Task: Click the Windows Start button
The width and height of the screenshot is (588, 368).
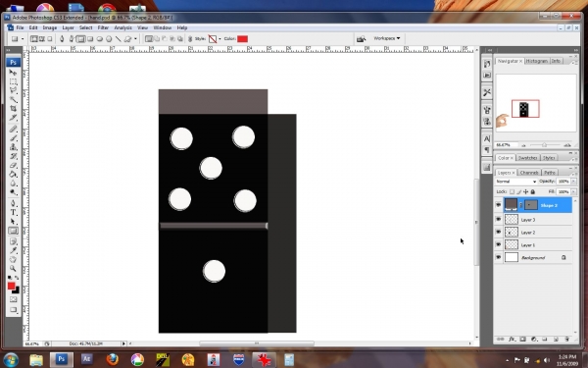Action: click(11, 360)
